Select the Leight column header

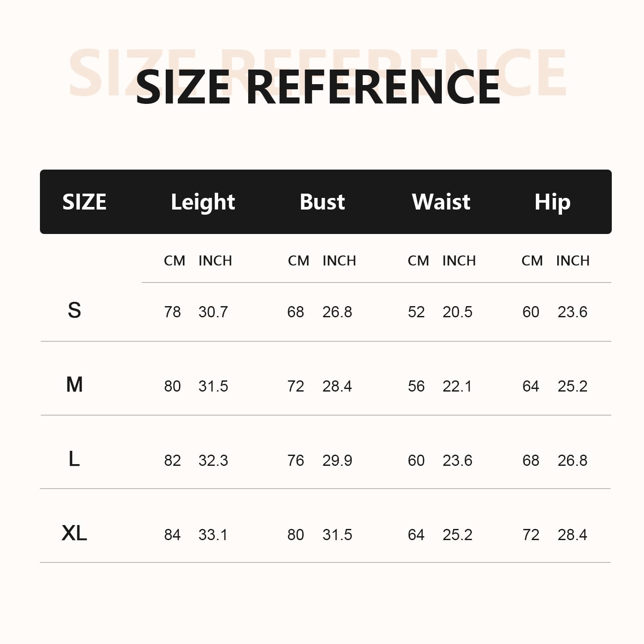203,202
